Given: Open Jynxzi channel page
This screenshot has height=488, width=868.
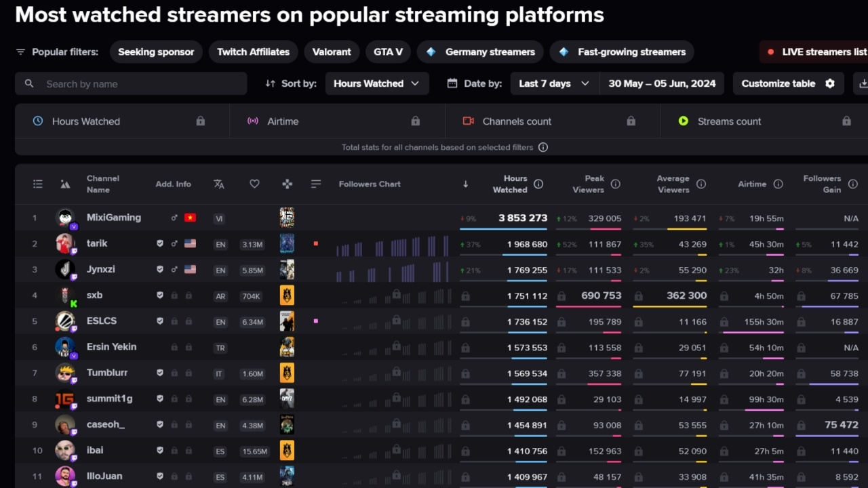Looking at the screenshot, I should point(101,269).
